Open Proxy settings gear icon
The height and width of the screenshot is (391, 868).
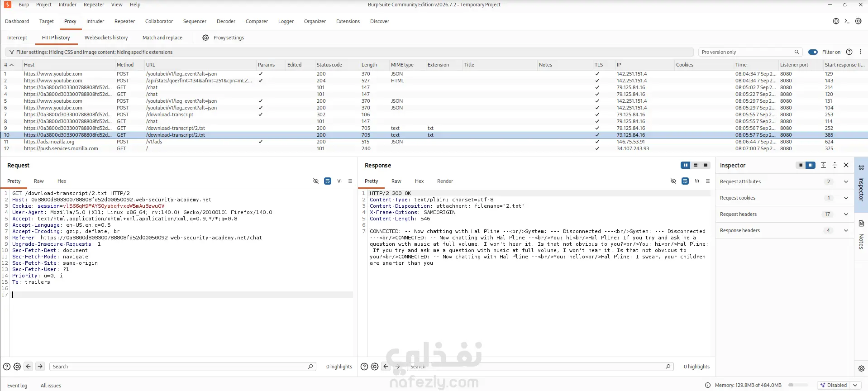pos(205,38)
